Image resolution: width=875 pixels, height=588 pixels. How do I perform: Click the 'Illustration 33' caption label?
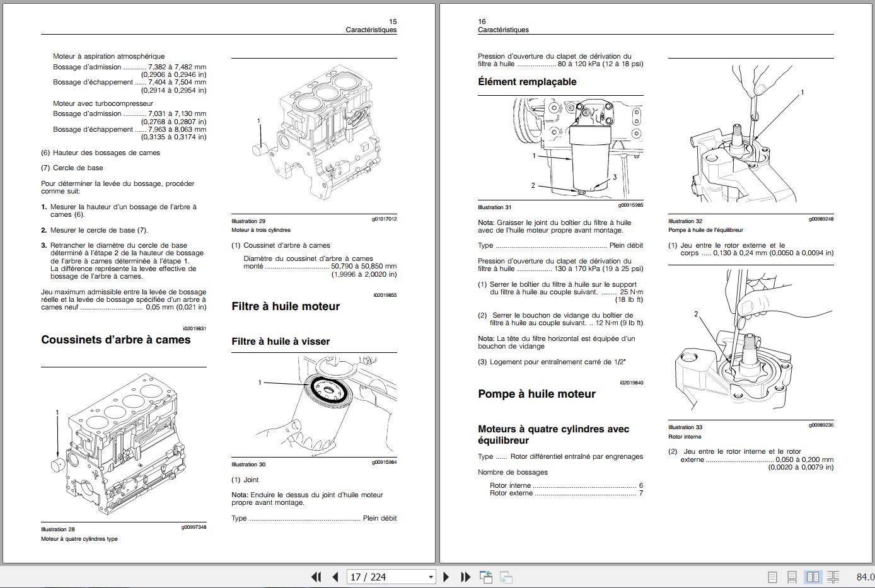(685, 427)
